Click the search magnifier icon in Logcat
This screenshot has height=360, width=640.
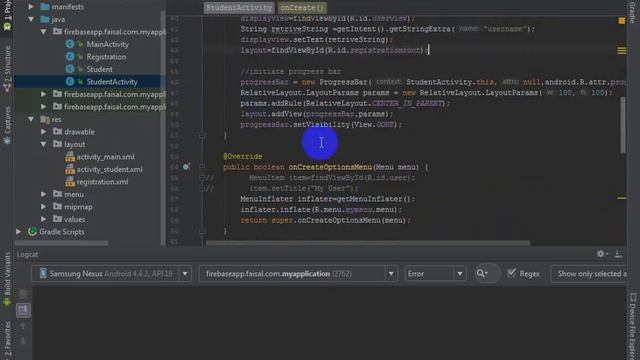pos(482,273)
